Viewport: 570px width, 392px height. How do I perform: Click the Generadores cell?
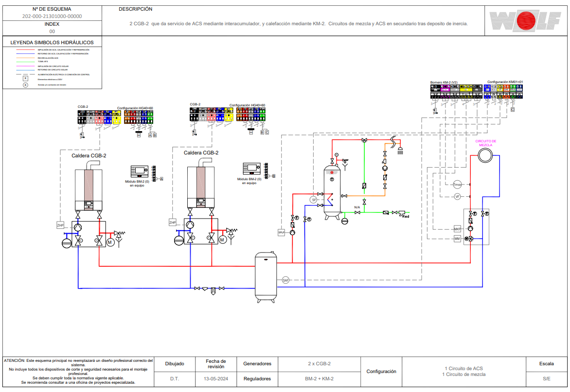click(x=257, y=364)
